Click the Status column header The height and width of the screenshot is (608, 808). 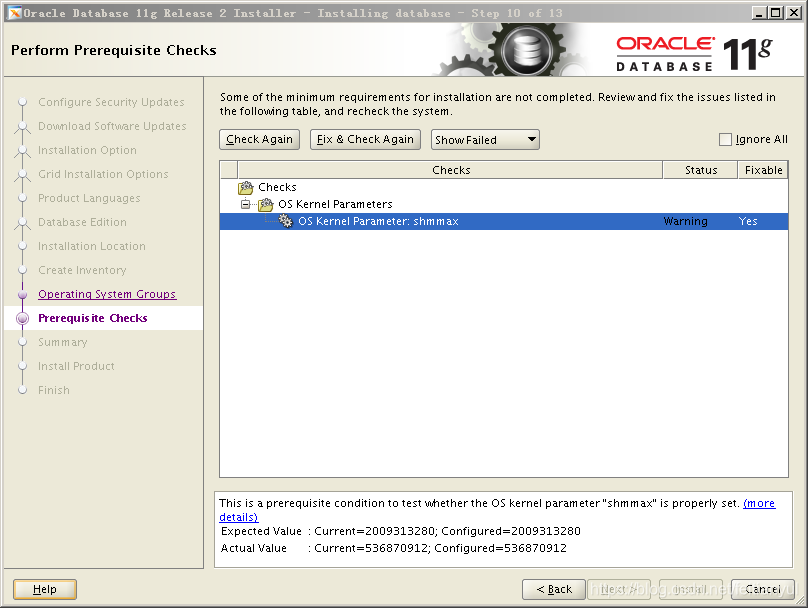click(x=700, y=170)
